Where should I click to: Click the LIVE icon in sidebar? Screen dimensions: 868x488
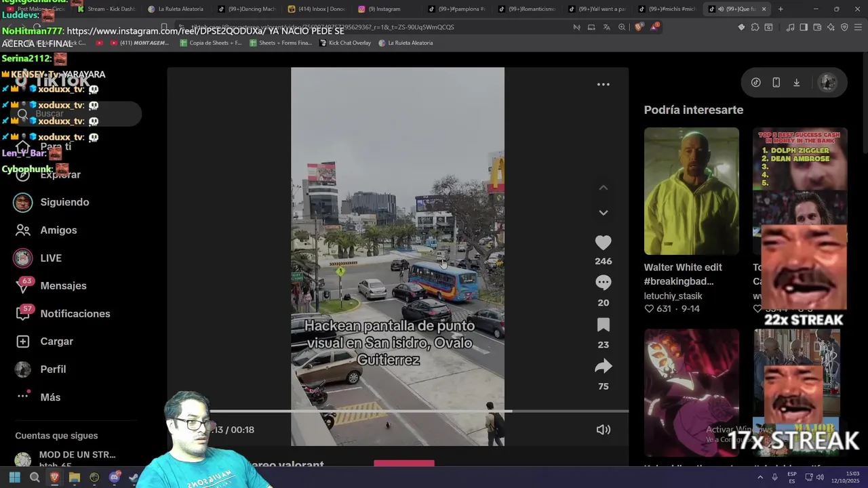(23, 258)
